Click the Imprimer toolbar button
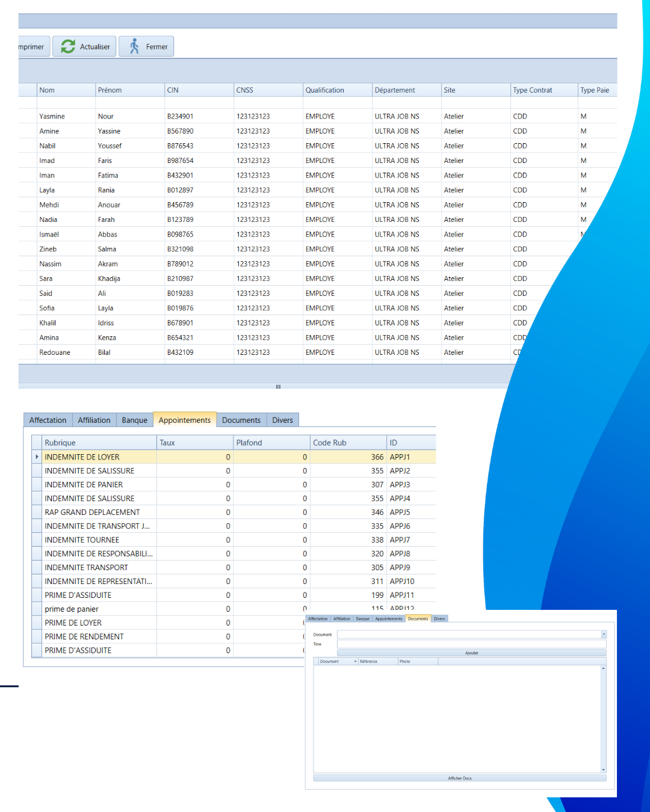650x812 pixels. pyautogui.click(x=32, y=46)
